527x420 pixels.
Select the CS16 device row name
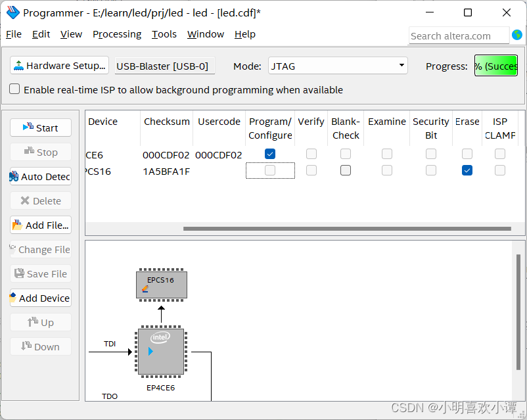pyautogui.click(x=97, y=172)
